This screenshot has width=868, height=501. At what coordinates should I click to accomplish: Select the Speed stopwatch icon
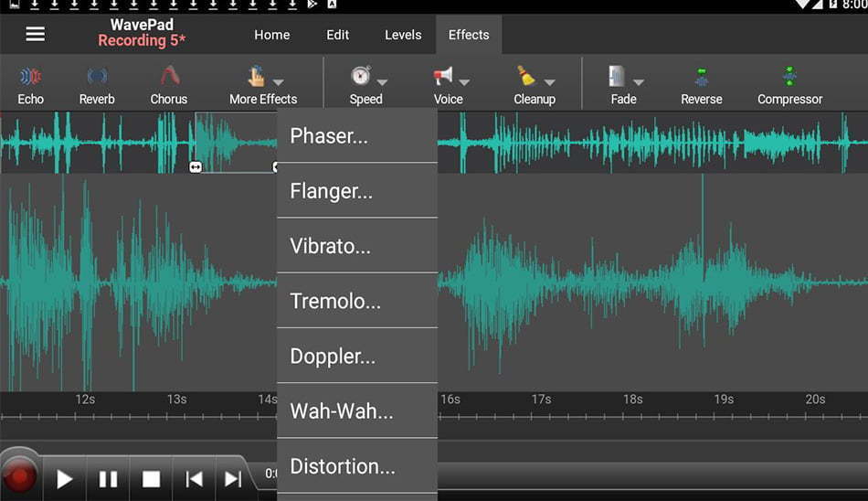click(361, 75)
